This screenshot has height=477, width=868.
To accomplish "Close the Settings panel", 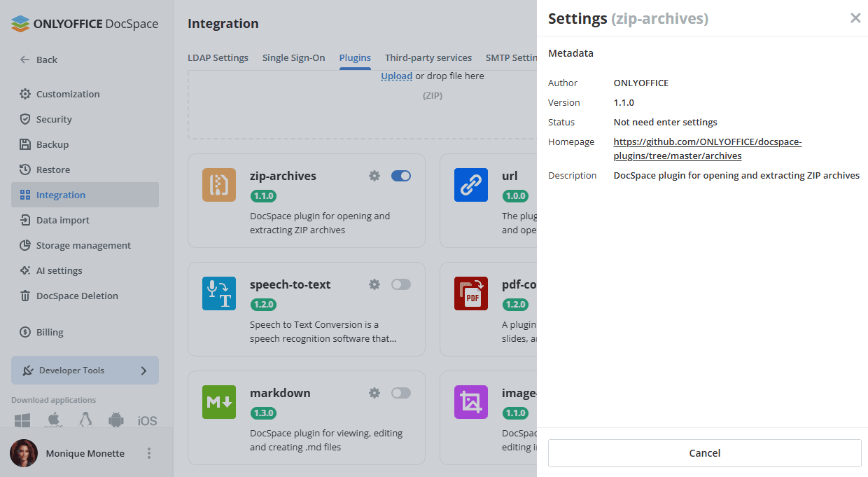I will [855, 18].
